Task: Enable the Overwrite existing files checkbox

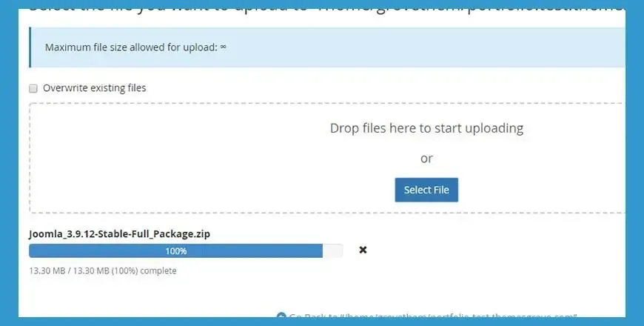Action: click(x=33, y=88)
